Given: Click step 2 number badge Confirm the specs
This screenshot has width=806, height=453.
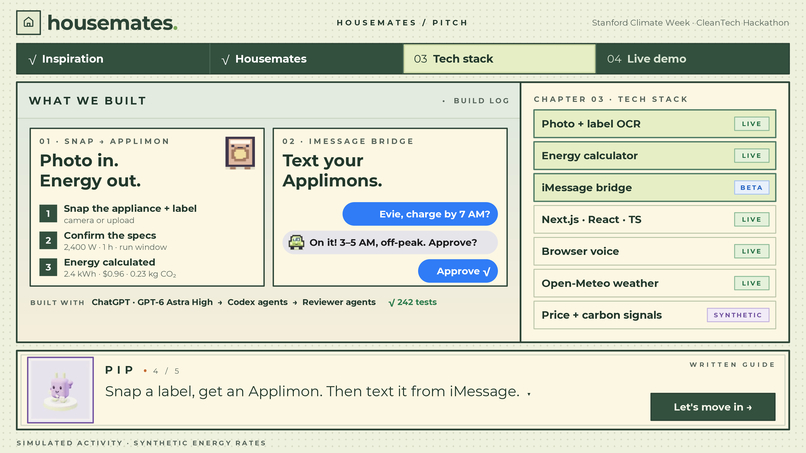Looking at the screenshot, I should coord(48,240).
